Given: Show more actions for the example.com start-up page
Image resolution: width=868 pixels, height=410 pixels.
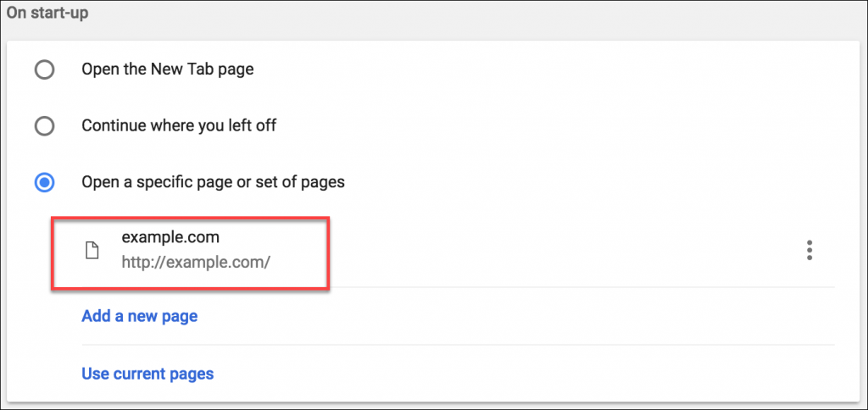Looking at the screenshot, I should (810, 251).
